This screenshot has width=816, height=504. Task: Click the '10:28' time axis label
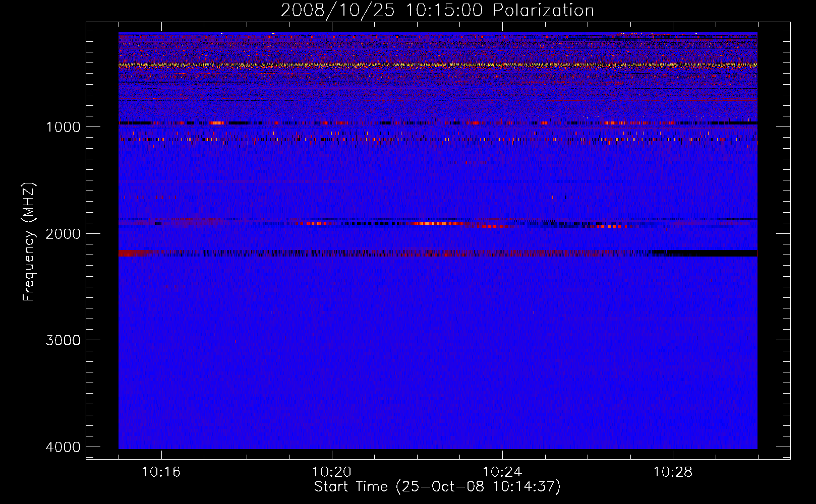(x=673, y=472)
